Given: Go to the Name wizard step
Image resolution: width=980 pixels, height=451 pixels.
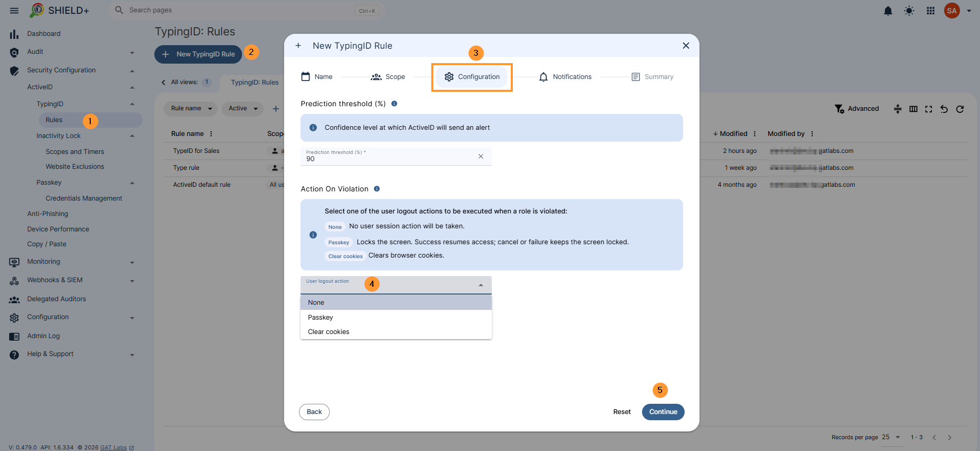Looking at the screenshot, I should (317, 77).
